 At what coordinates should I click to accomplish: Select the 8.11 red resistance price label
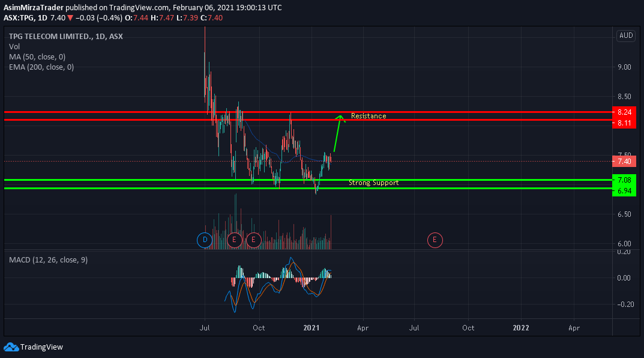[x=624, y=123]
